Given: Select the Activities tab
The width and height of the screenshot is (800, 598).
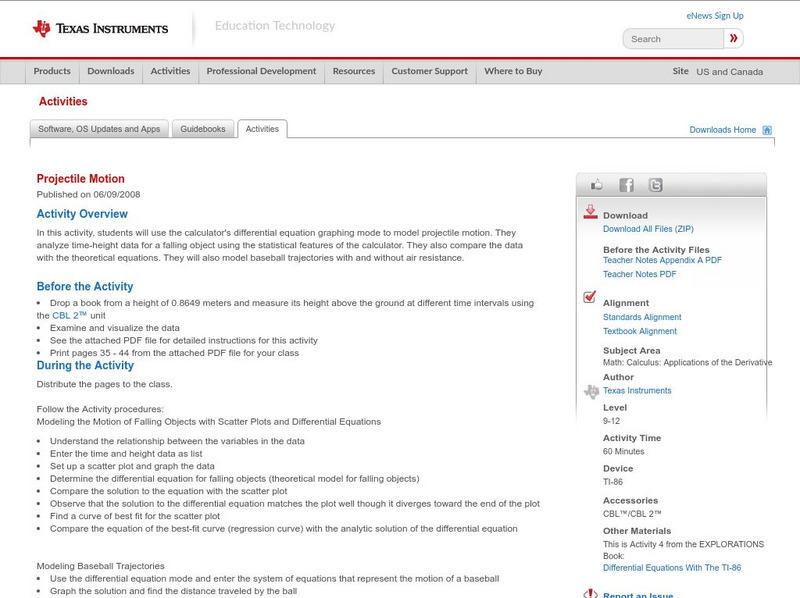Looking at the screenshot, I should pyautogui.click(x=262, y=129).
